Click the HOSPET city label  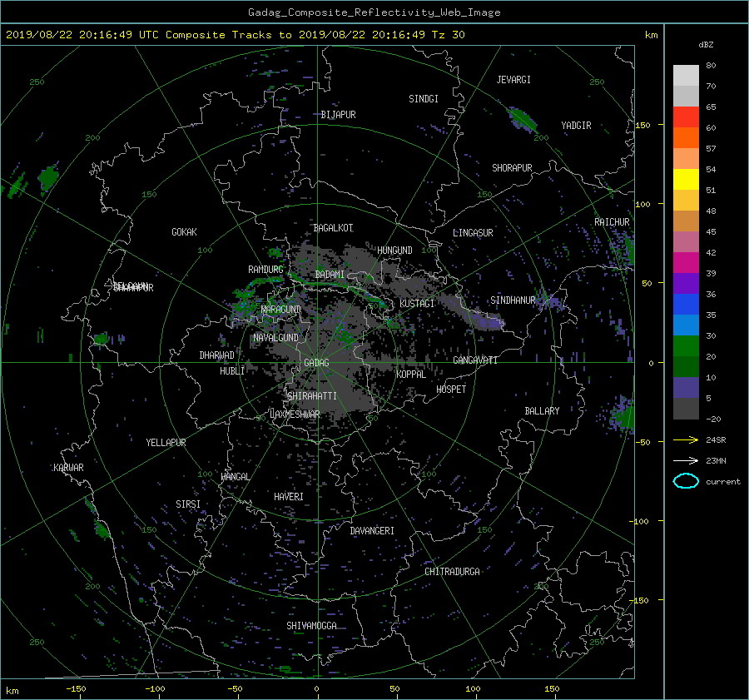coord(451,390)
